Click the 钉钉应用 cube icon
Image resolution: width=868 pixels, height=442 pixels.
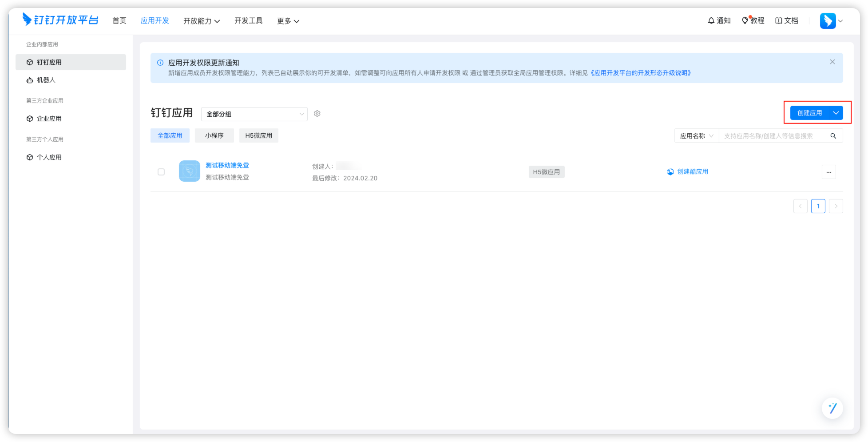(30, 62)
